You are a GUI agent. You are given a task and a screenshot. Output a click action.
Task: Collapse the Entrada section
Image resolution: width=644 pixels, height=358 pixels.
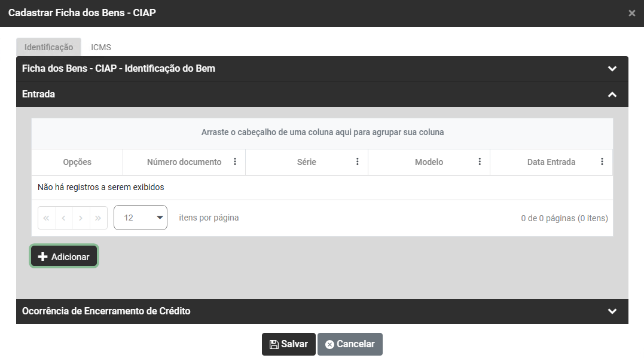(x=612, y=94)
